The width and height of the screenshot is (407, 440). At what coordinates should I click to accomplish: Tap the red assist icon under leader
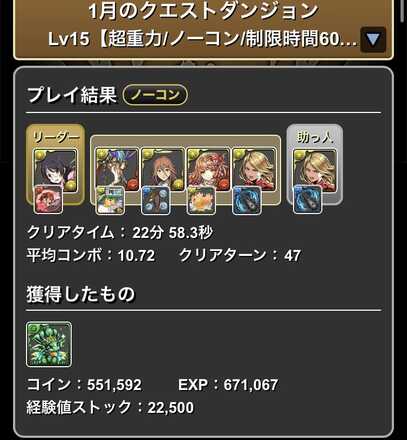tap(48, 199)
